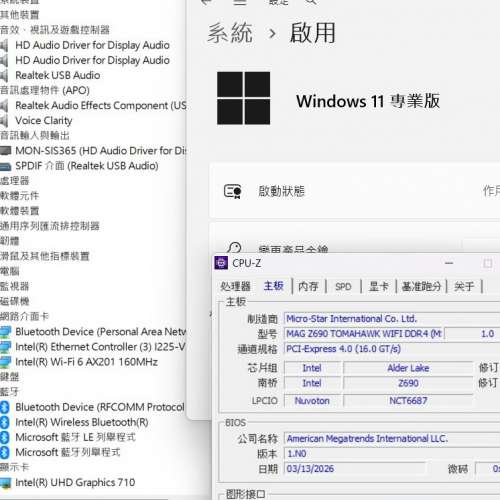Expand the 啟動狀態 row in Settings
500x500 pixels.
pos(355,191)
